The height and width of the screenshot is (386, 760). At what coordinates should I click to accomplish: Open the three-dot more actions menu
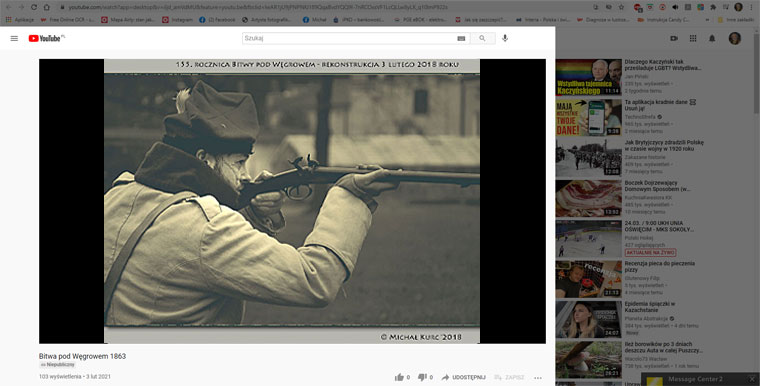[x=538, y=377]
